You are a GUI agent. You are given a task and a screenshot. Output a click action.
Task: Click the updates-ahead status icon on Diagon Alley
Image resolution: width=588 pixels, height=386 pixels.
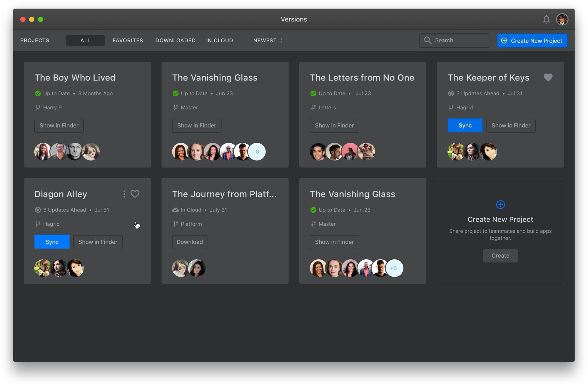tap(38, 210)
